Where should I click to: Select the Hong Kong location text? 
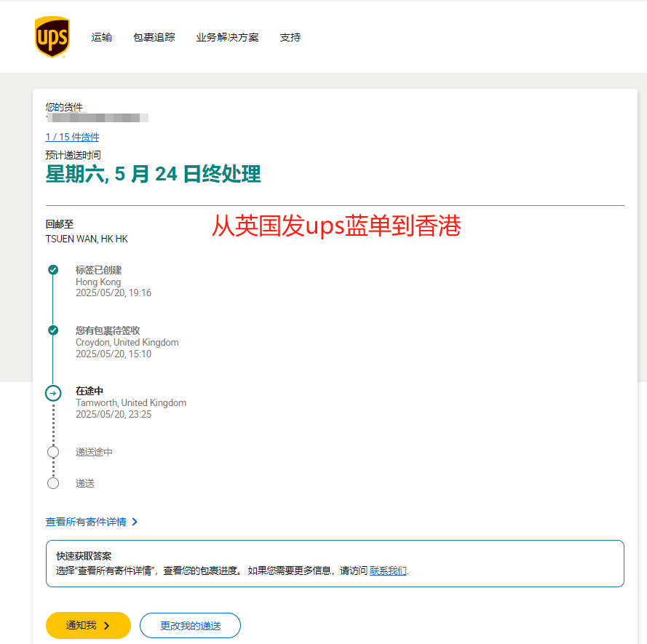click(98, 282)
